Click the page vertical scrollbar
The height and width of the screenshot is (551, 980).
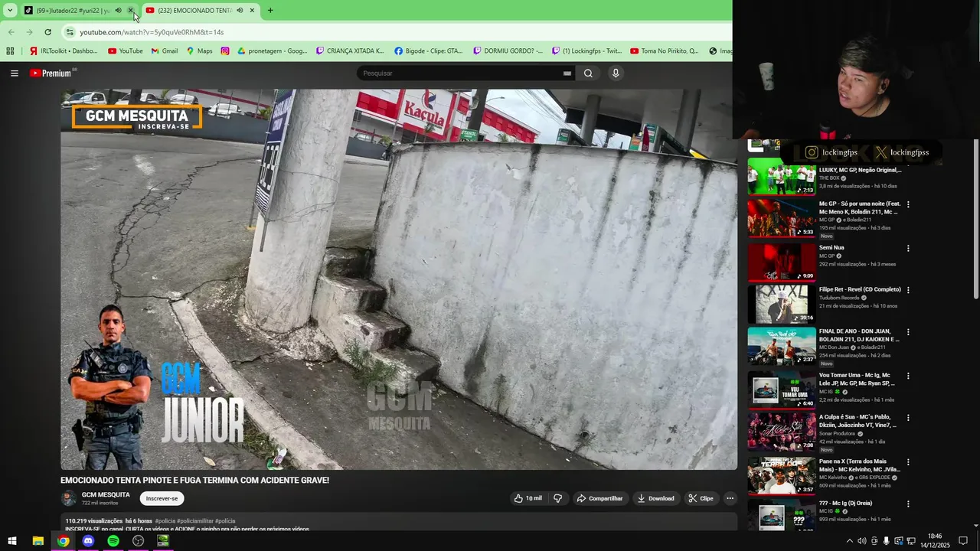point(976,220)
